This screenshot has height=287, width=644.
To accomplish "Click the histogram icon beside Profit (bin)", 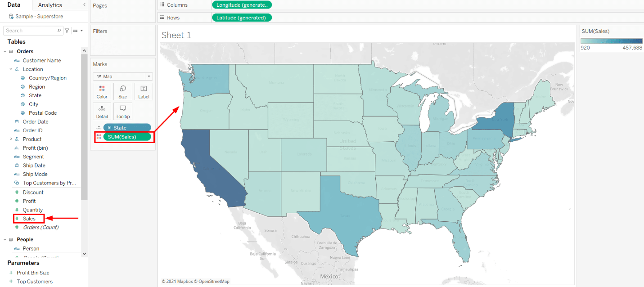I will coord(17,148).
